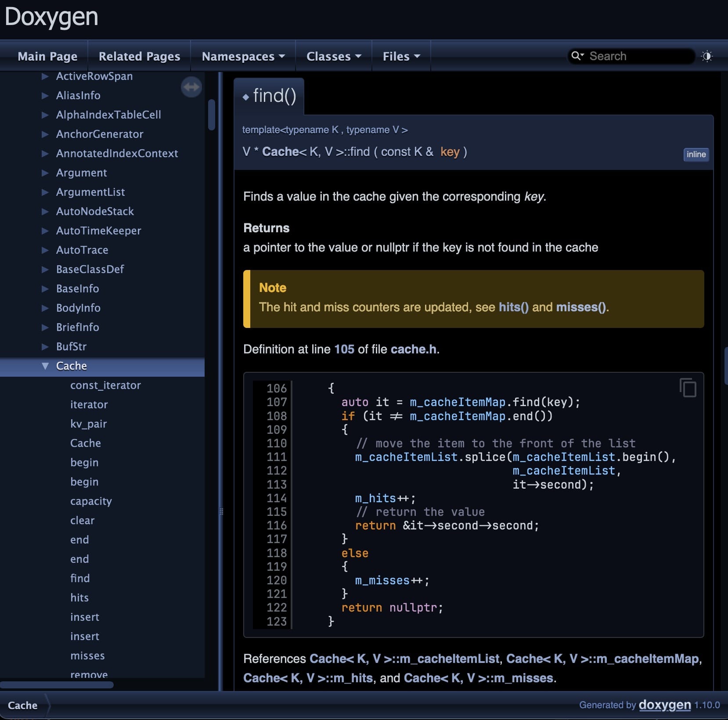728x720 pixels.
Task: Click the copy-to-clipboard icon in code block
Action: [688, 388]
